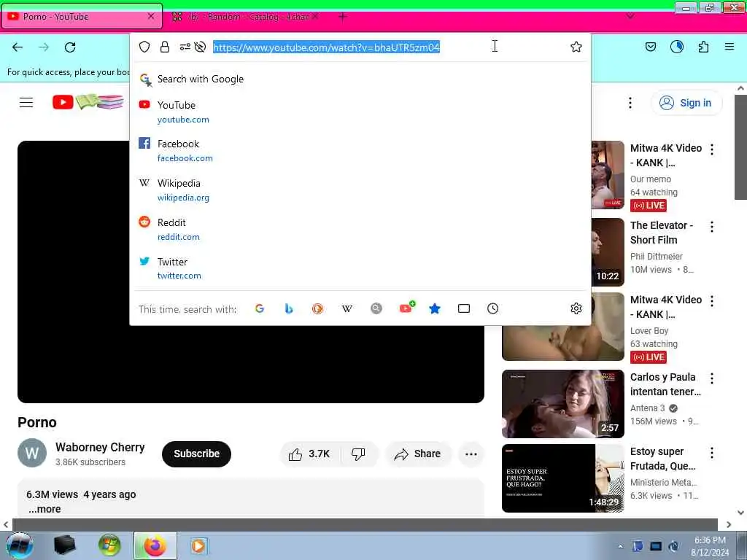This screenshot has width=747, height=560.
Task: Open options for Carlos y Paula video
Action: click(x=712, y=378)
